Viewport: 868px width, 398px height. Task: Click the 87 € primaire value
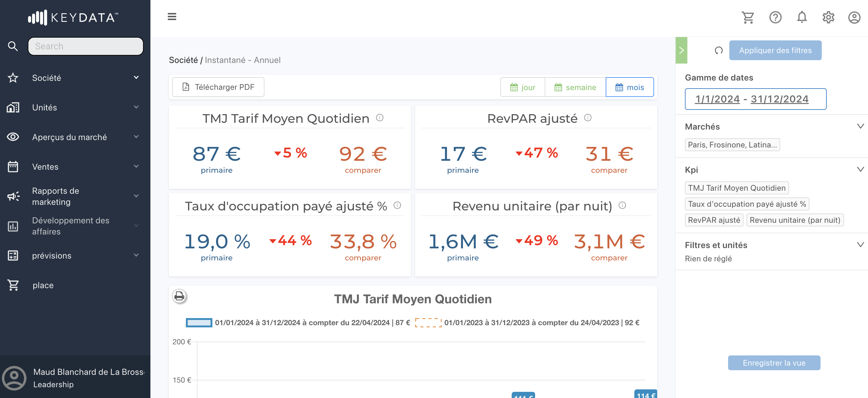pos(216,154)
